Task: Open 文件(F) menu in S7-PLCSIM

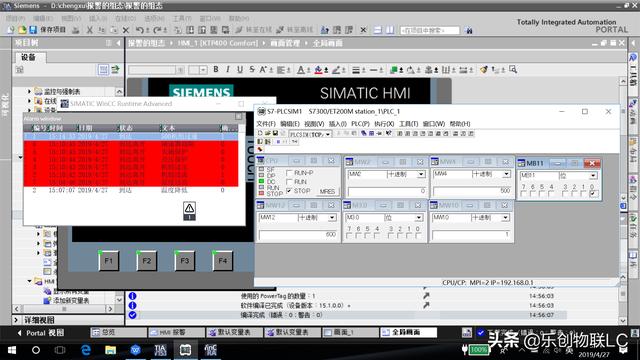Action: point(266,124)
